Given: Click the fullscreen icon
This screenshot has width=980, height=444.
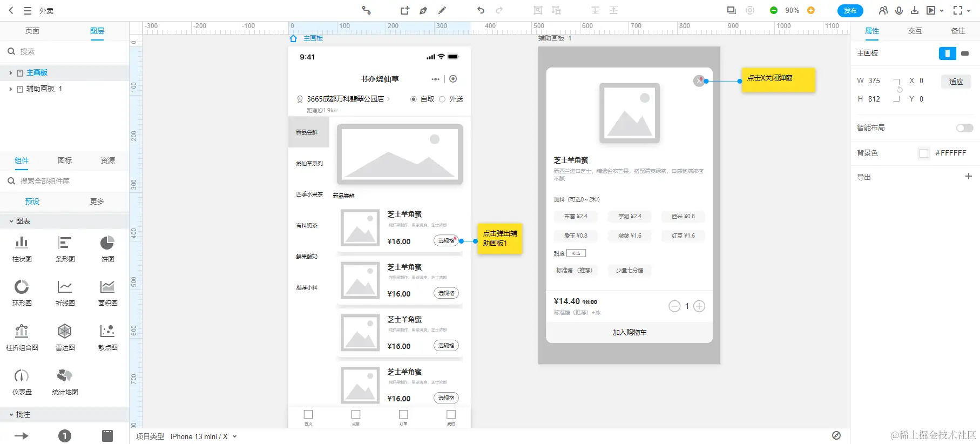Looking at the screenshot, I should click(x=958, y=10).
